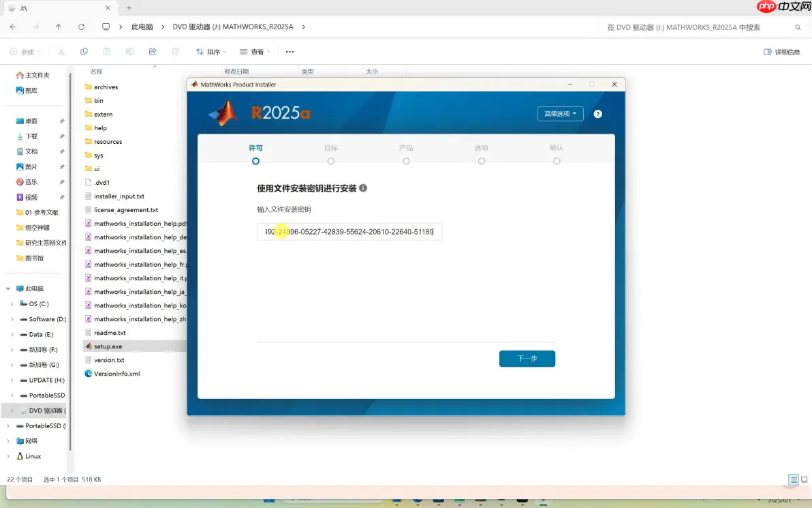
Task: Open the 查看 dropdown menu
Action: tap(253, 51)
